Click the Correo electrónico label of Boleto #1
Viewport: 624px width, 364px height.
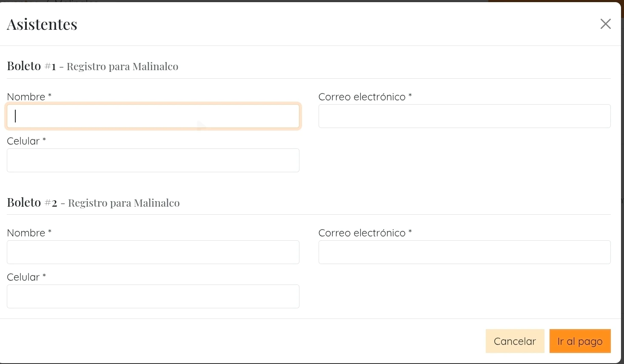point(362,97)
